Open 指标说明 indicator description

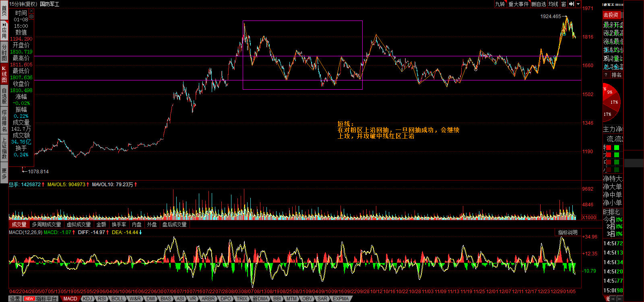tap(568, 232)
